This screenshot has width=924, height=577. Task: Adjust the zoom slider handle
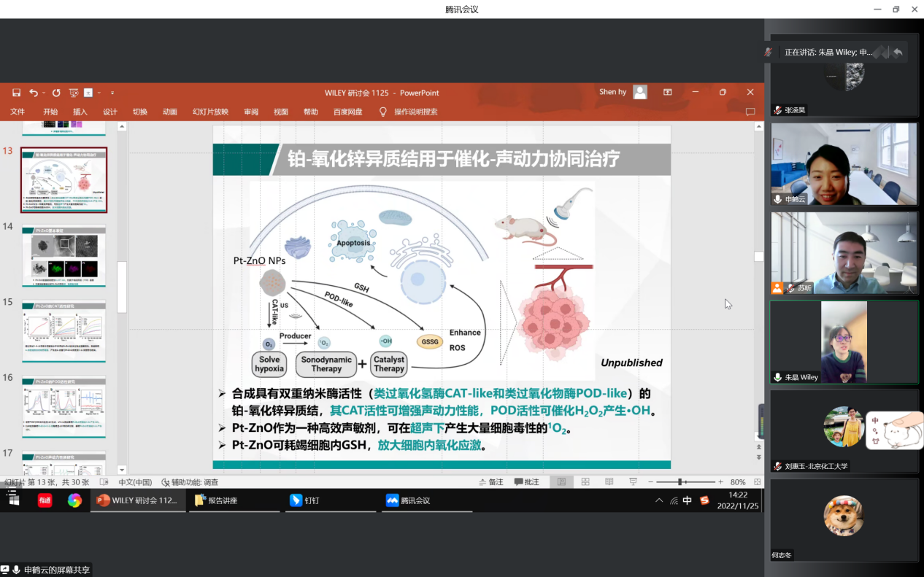tap(679, 482)
